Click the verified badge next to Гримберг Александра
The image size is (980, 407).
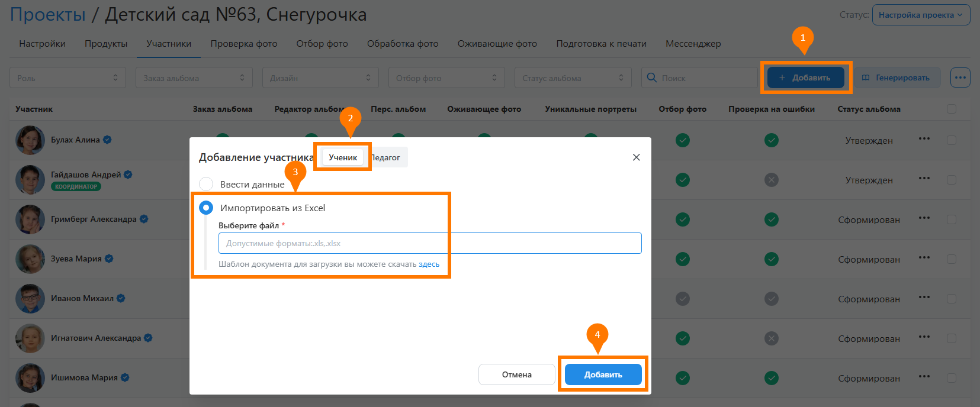click(x=144, y=219)
